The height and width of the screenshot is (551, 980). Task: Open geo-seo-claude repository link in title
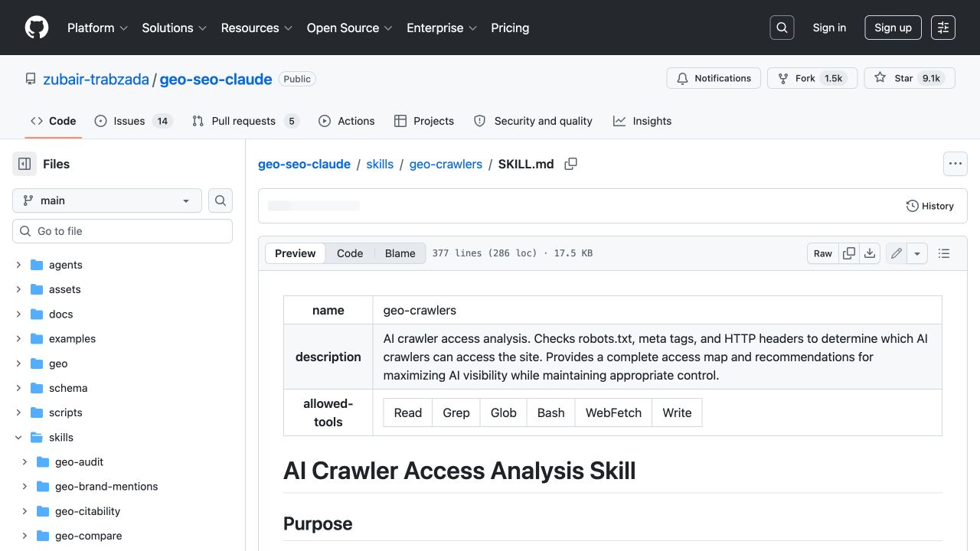pos(216,79)
